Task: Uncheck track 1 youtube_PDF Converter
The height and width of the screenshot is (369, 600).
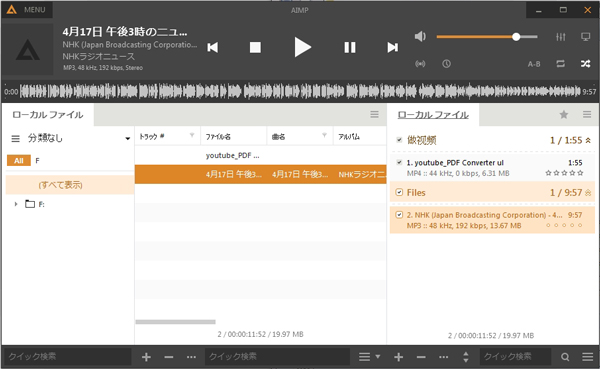Action: (399, 162)
